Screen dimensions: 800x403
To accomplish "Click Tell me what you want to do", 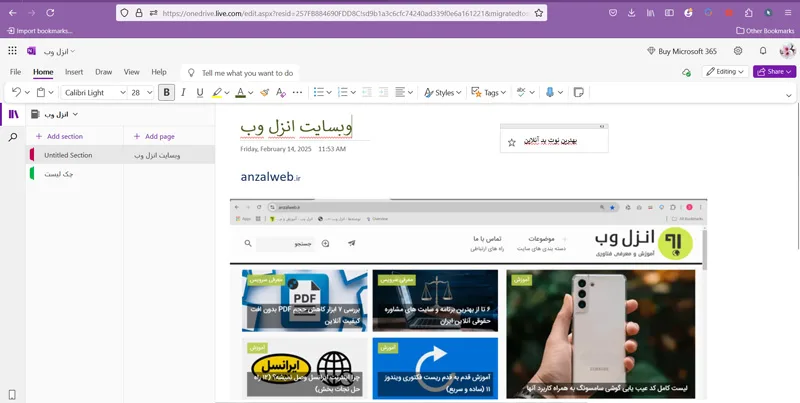I will point(241,73).
